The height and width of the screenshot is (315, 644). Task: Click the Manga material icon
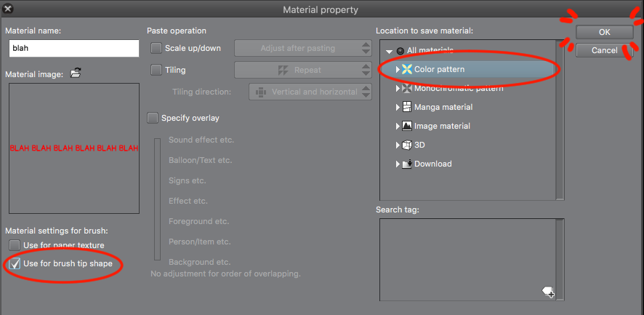406,108
